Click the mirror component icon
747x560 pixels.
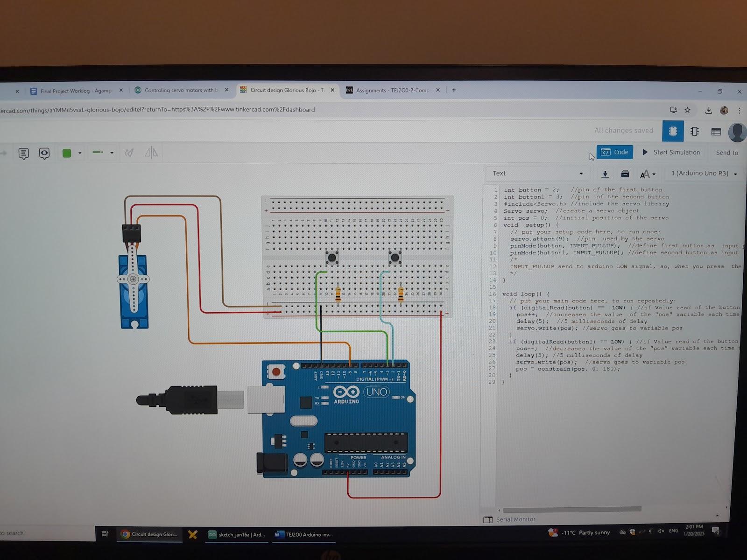coord(151,153)
